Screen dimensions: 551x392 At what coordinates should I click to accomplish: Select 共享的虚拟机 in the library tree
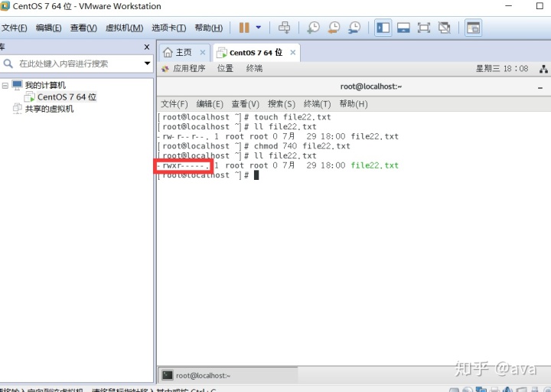pyautogui.click(x=49, y=109)
